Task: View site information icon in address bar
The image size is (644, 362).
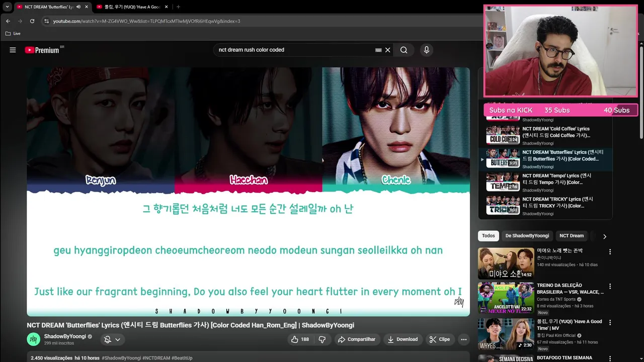Action: tap(46, 21)
